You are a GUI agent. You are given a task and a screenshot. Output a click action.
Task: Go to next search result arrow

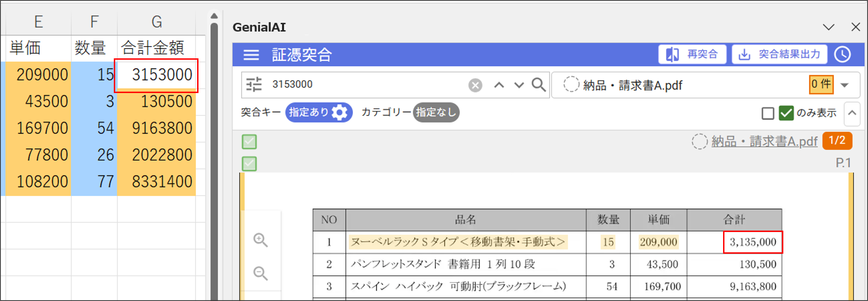point(519,85)
